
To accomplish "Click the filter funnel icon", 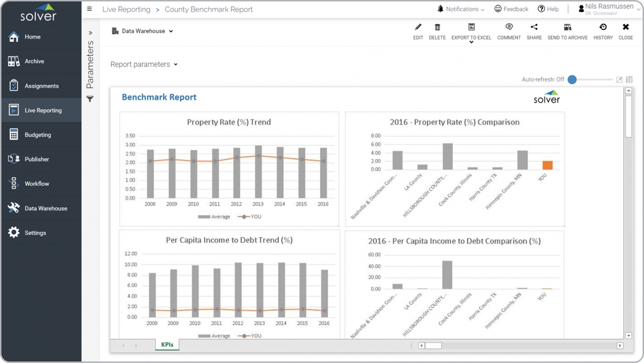I will click(x=90, y=99).
